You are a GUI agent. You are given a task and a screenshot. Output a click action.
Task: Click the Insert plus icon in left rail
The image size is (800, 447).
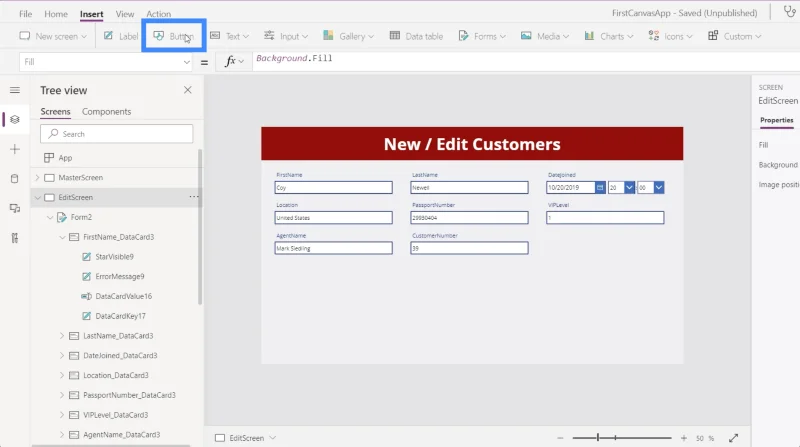(15, 149)
